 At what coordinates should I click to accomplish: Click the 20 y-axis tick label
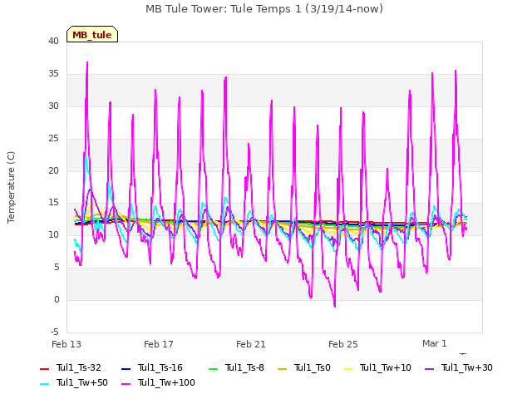(53, 170)
